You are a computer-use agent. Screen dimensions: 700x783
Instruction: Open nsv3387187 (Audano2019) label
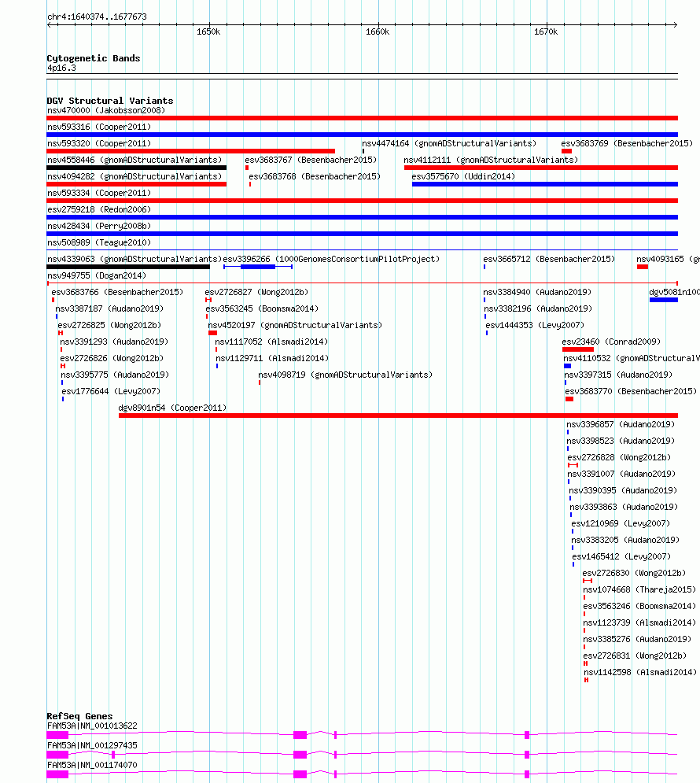110,308
